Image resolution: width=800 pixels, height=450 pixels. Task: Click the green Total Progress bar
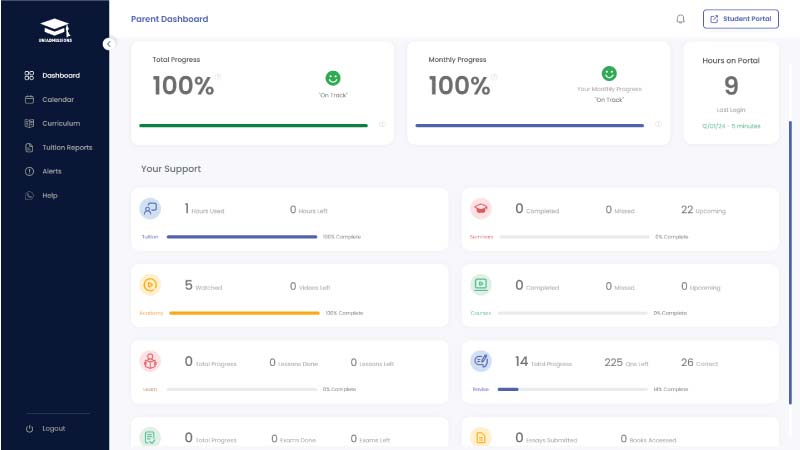pyautogui.click(x=253, y=126)
